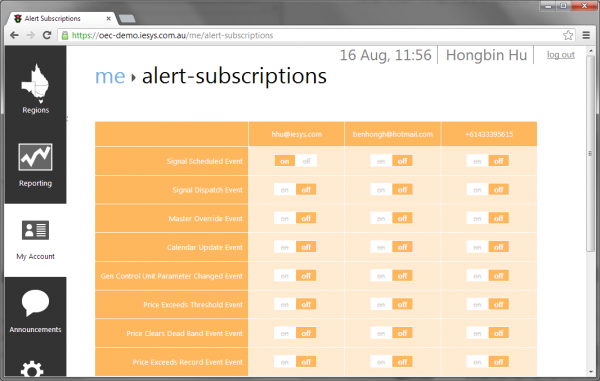The width and height of the screenshot is (600, 381).
Task: Toggle Price Exceeds Record Event for hhu@iesys.com
Action: point(295,362)
